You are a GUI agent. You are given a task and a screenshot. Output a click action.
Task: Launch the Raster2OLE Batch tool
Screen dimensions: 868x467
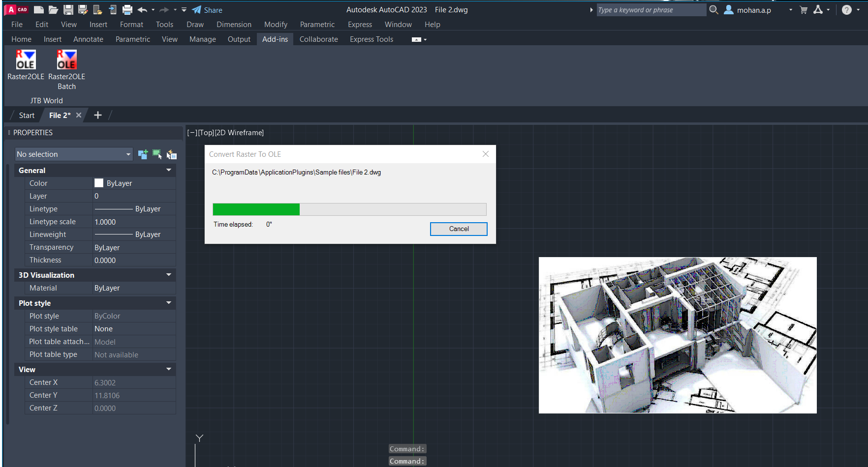[66, 60]
